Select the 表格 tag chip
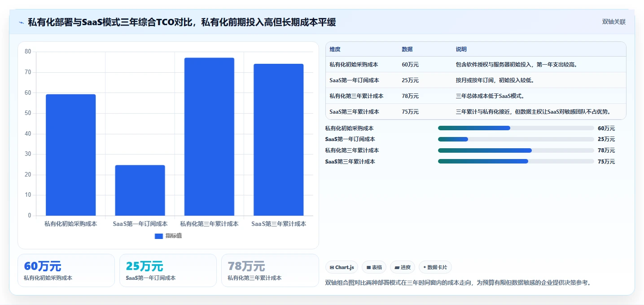The image size is (644, 305). point(374,267)
